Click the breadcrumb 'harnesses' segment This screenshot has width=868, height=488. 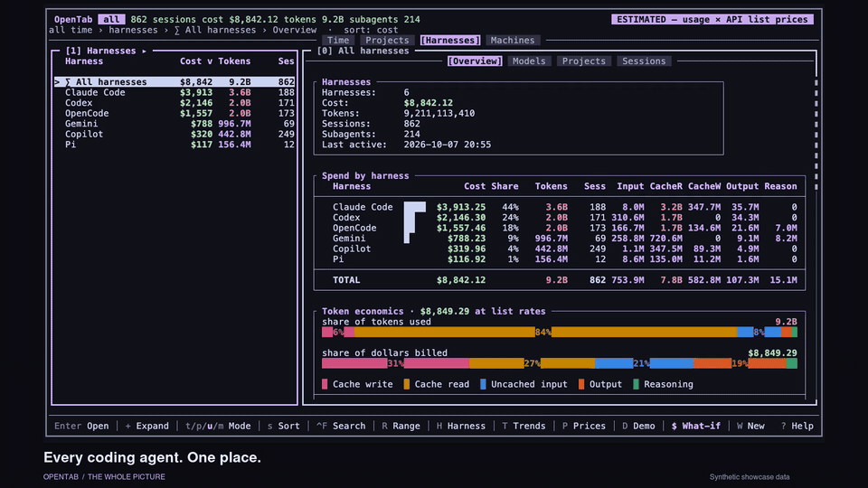pos(133,30)
